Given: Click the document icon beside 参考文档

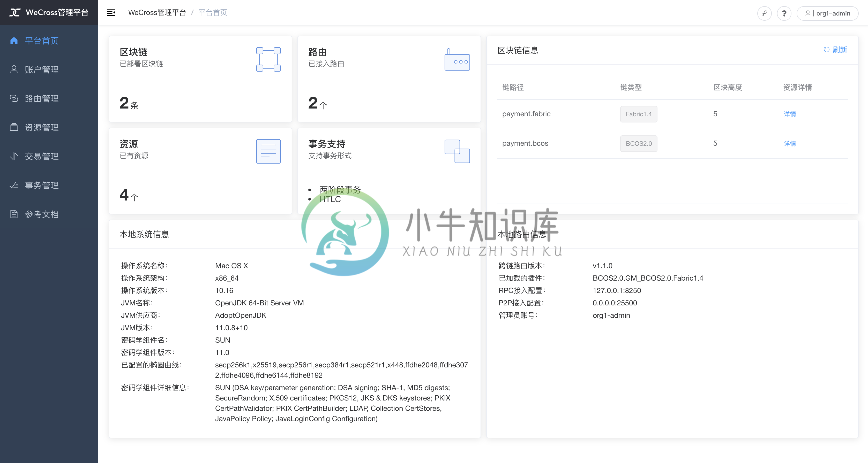Looking at the screenshot, I should pos(14,214).
